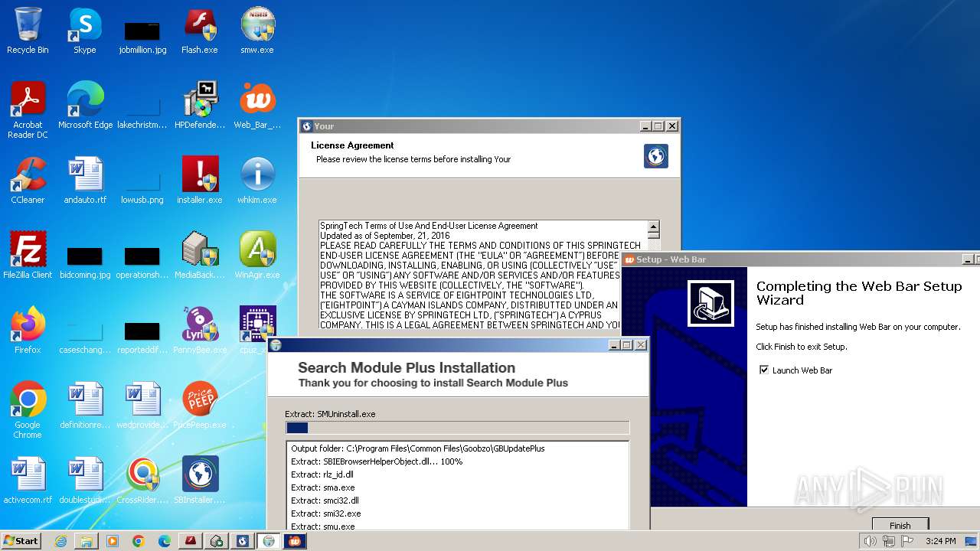Open Chrome from the taskbar

click(x=139, y=541)
